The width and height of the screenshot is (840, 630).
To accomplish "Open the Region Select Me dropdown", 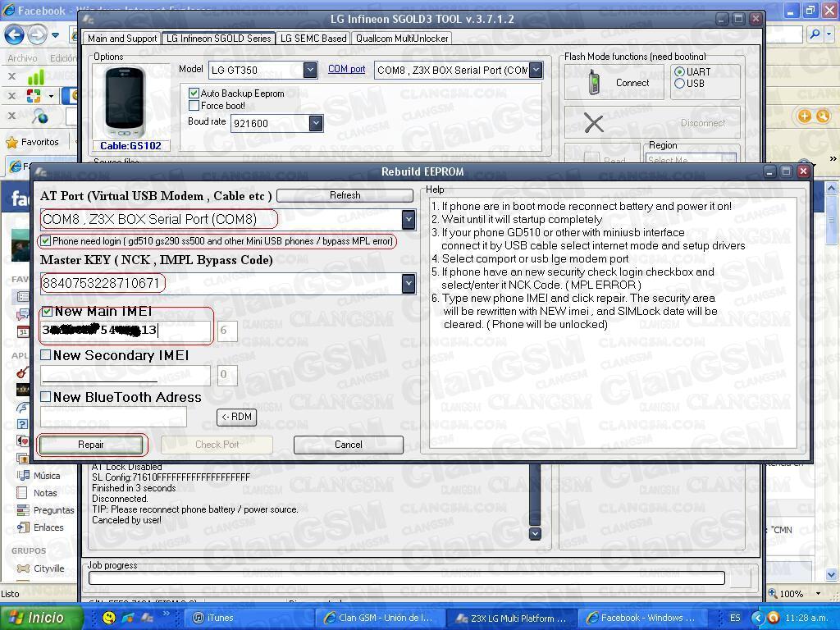I will coord(728,158).
